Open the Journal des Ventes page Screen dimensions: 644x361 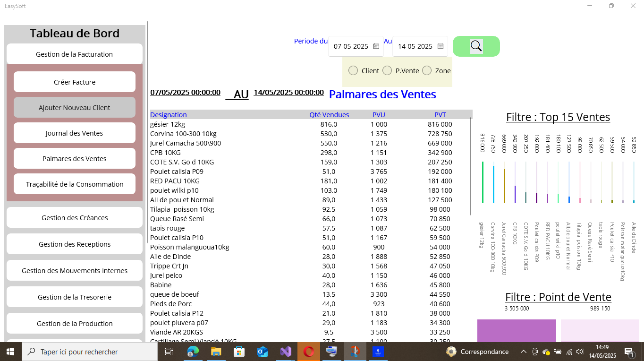coord(75,133)
